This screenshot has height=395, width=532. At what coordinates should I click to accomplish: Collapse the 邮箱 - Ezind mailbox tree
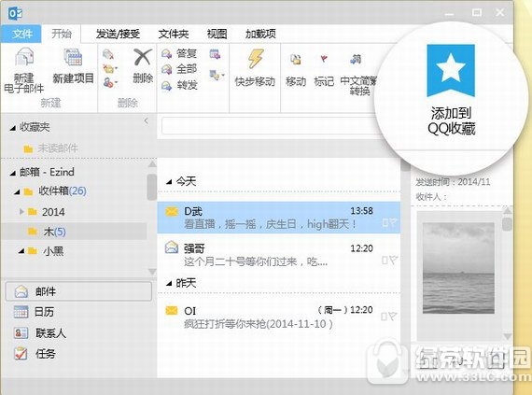point(12,173)
